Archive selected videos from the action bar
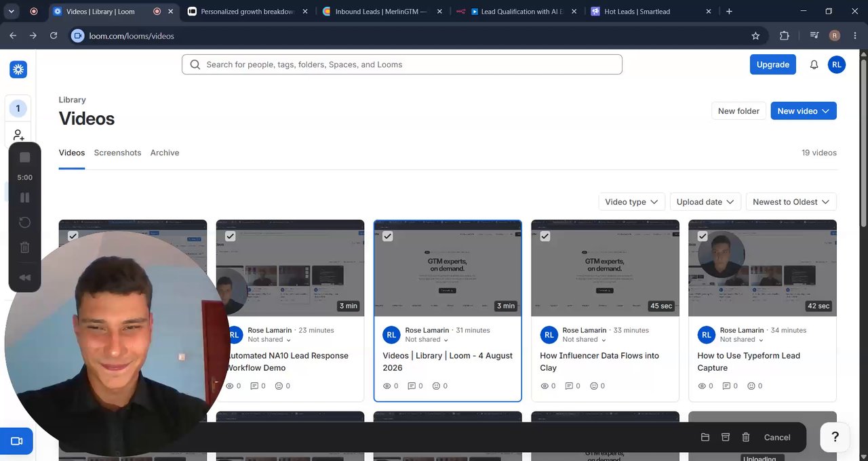This screenshot has width=868, height=461. tap(726, 437)
